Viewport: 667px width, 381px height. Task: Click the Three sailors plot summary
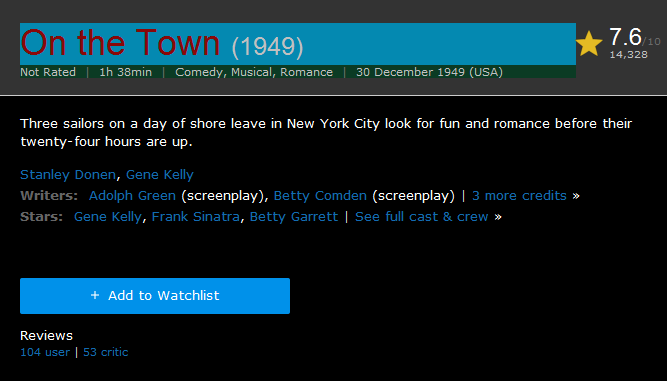pos(326,132)
